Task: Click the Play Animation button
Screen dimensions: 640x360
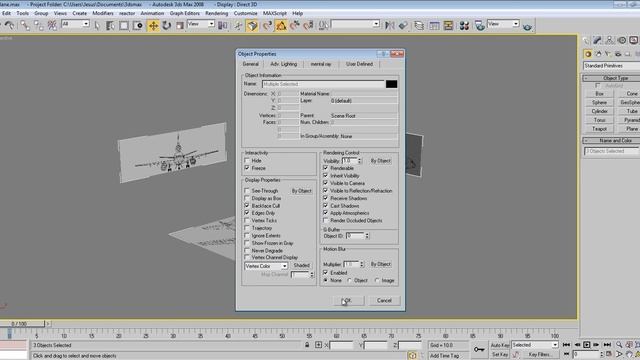Action: pos(587,345)
